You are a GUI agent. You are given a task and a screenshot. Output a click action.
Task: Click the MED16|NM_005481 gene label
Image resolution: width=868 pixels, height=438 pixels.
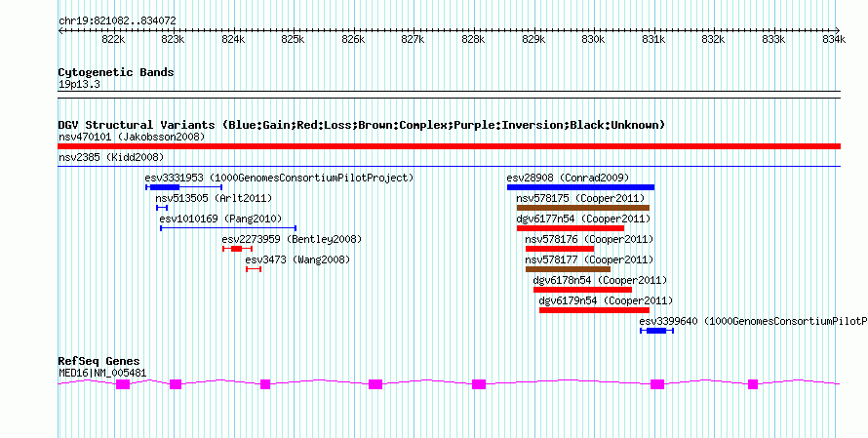click(102, 374)
